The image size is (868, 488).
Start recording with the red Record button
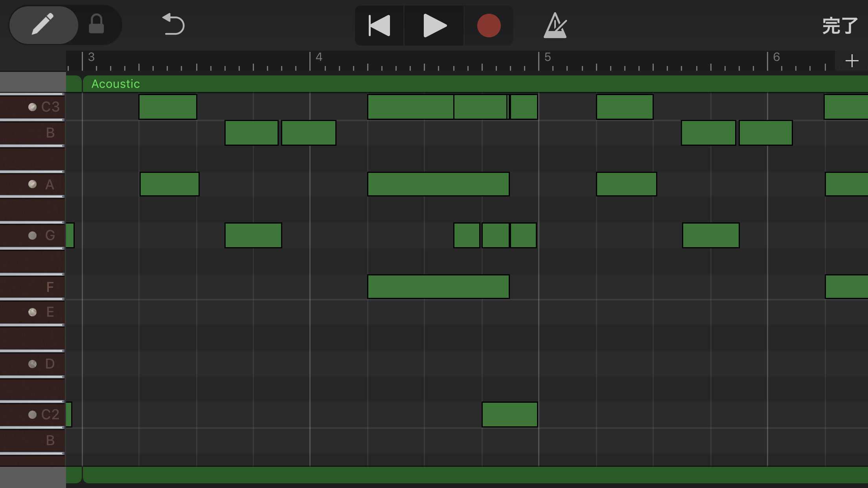click(489, 26)
